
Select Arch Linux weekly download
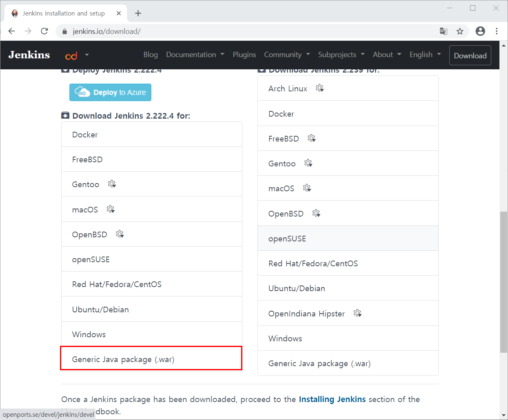[348, 88]
